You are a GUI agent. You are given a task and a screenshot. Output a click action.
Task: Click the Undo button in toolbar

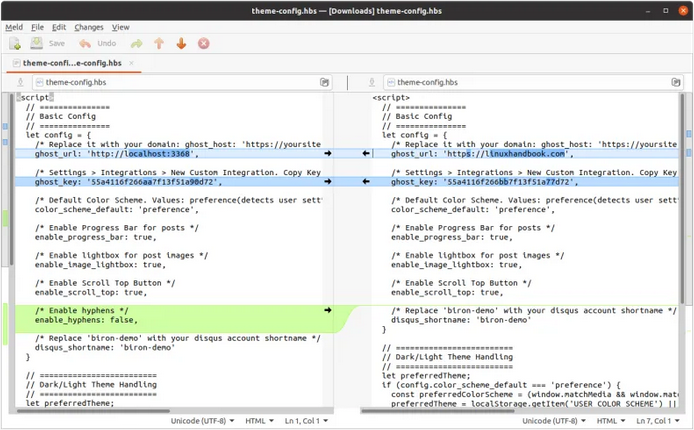coord(97,43)
